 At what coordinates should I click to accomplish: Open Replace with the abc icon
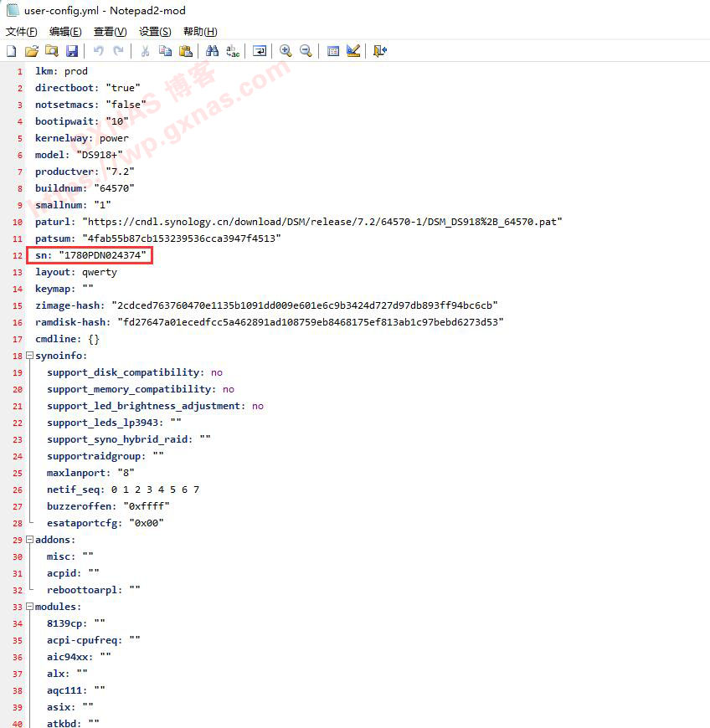coord(233,51)
